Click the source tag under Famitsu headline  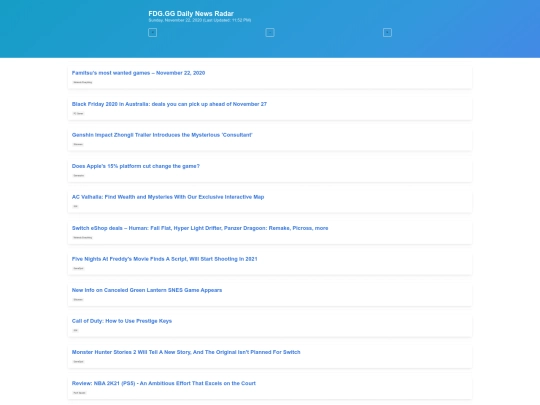83,82
